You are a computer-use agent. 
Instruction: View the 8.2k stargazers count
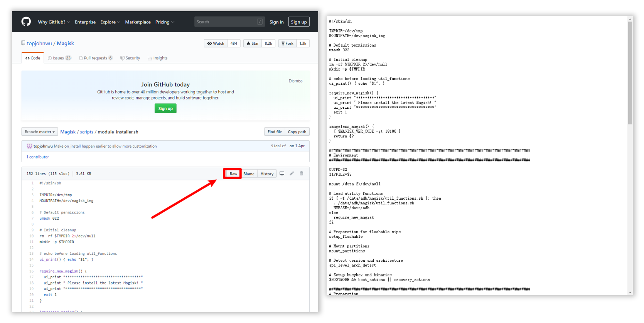pyautogui.click(x=268, y=44)
